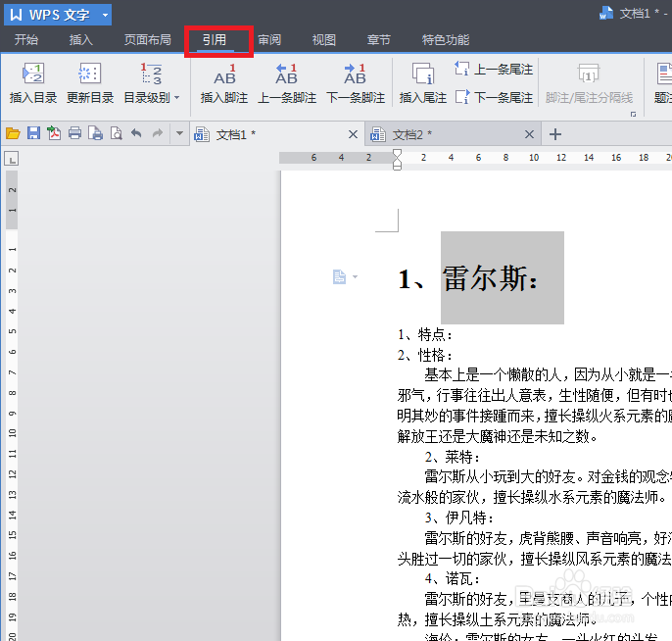Click the line starting 基本上是一个懒散的人
The width and height of the screenshot is (672, 641).
click(548, 375)
